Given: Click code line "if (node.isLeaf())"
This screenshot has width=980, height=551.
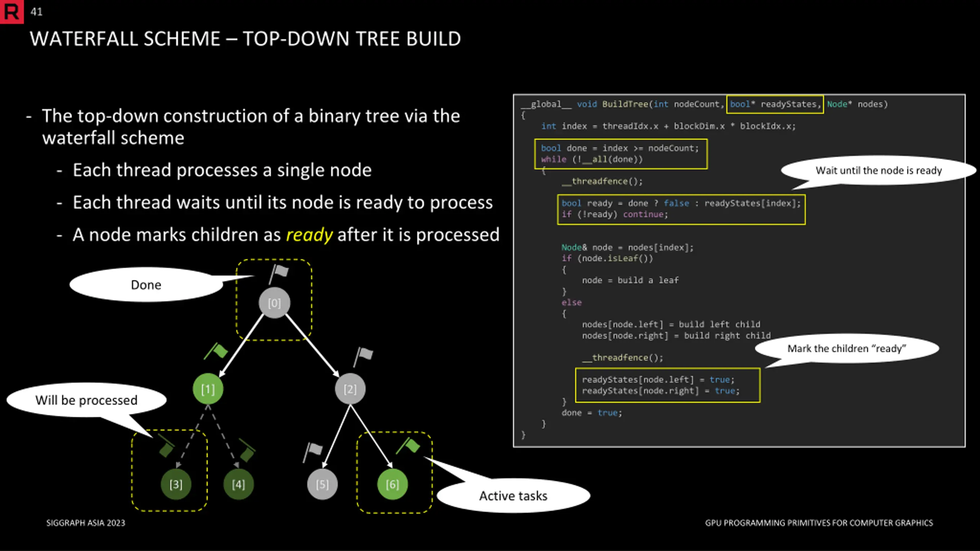Looking at the screenshot, I should 607,258.
